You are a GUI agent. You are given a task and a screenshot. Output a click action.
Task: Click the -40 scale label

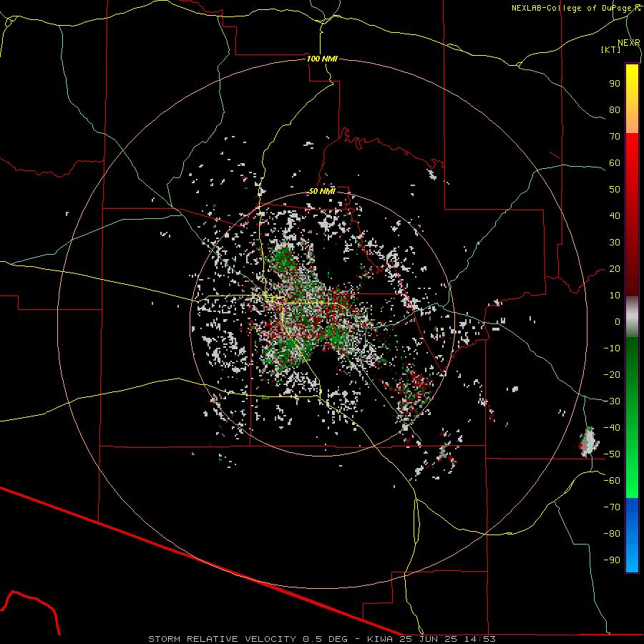click(612, 428)
